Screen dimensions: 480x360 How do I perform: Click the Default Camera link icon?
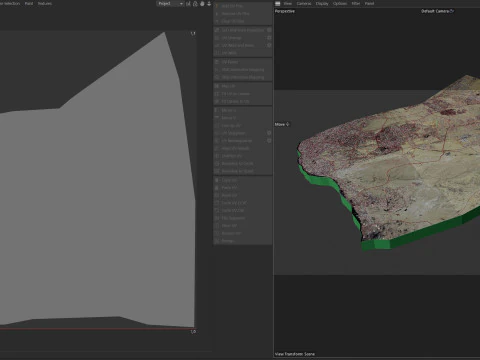point(452,11)
